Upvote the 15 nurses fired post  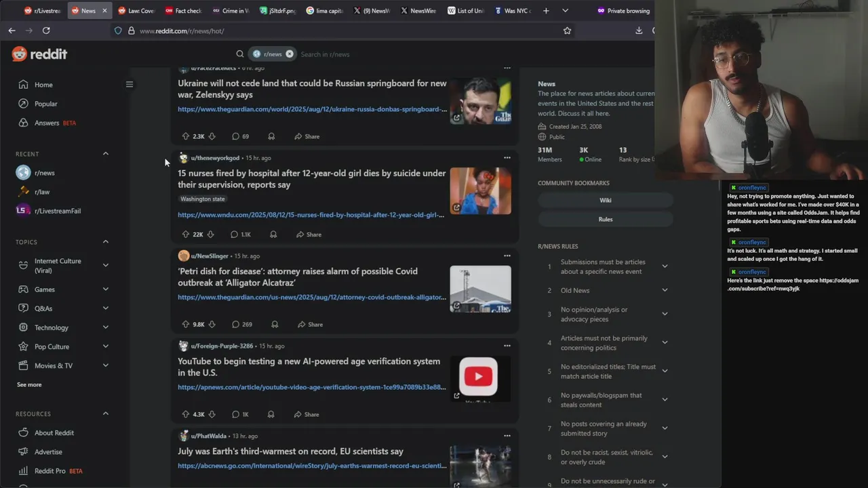[x=185, y=235]
